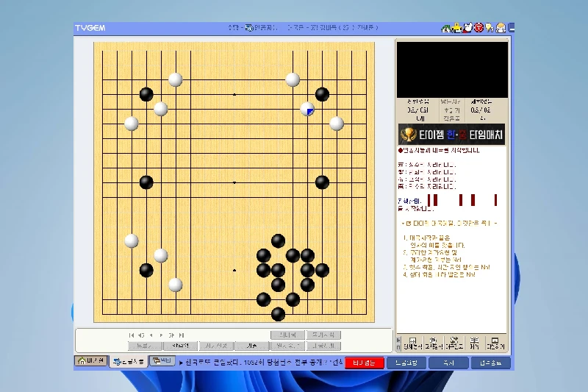Jump to last move in playback controls

point(182,335)
